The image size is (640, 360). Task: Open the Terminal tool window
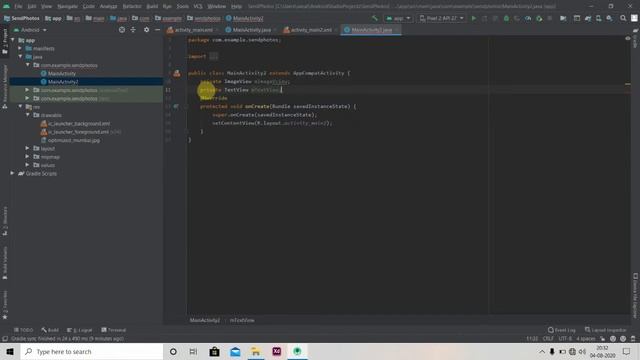pyautogui.click(x=113, y=330)
